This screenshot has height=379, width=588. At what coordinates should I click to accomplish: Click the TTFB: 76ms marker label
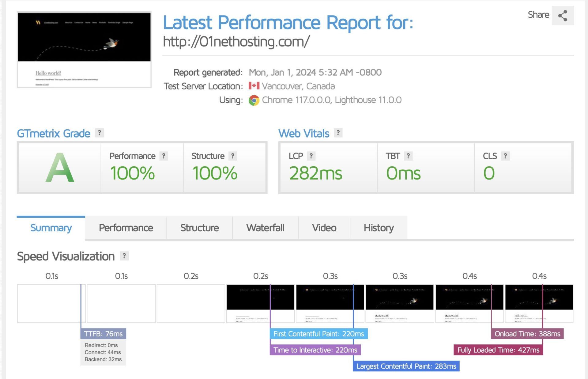click(x=103, y=334)
